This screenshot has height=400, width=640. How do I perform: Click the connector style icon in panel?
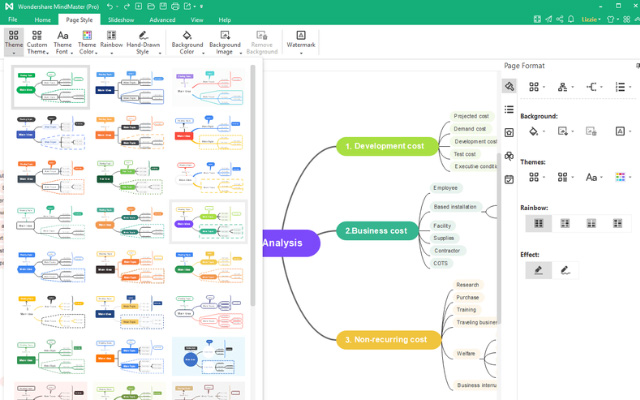point(591,87)
